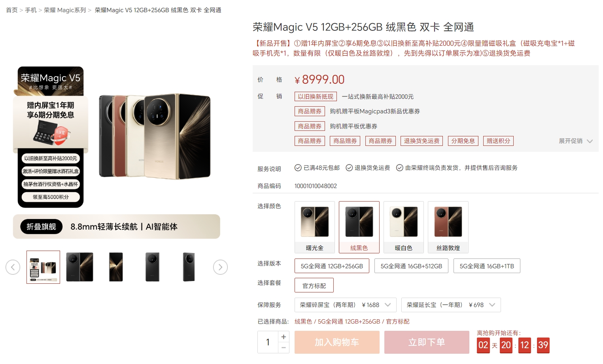Select the 曙光金 color option

coord(315,227)
